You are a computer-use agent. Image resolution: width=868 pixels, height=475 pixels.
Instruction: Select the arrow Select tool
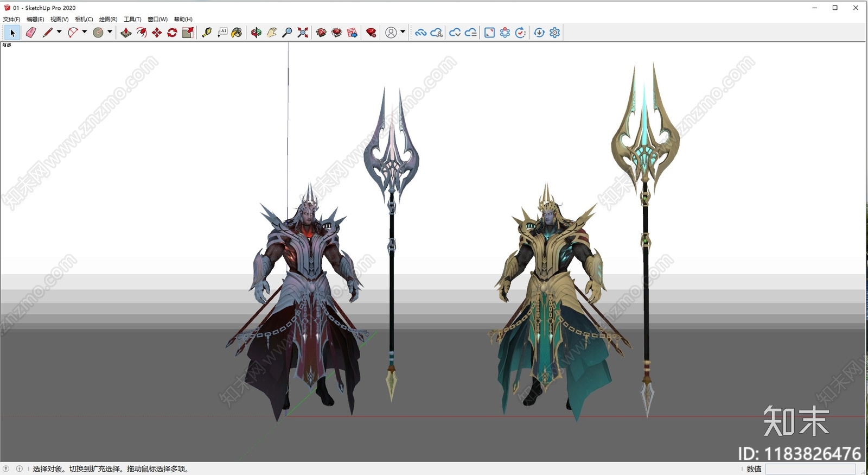coord(12,33)
